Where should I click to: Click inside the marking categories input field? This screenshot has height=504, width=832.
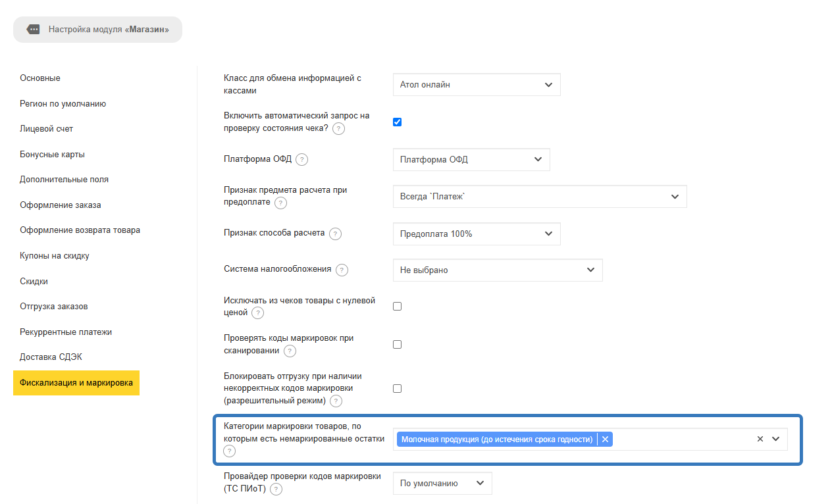point(681,439)
